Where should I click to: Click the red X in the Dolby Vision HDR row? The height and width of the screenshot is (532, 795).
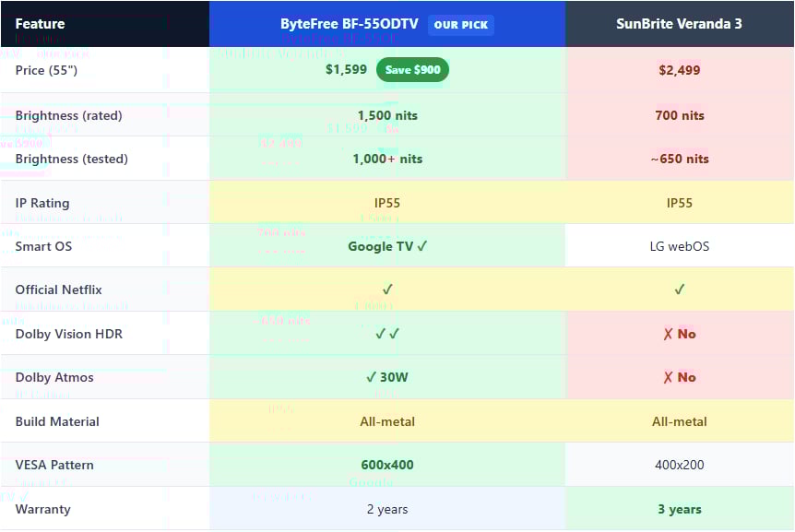668,334
